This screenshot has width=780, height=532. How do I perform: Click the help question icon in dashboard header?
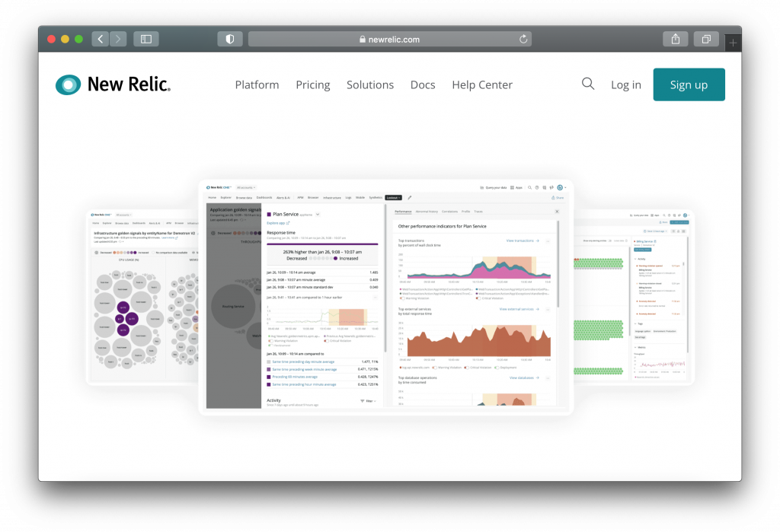(x=537, y=188)
